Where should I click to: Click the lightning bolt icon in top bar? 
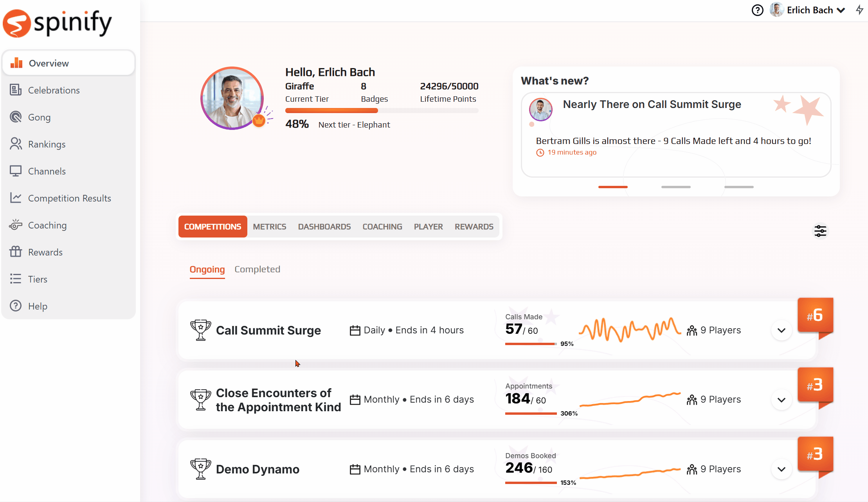859,10
